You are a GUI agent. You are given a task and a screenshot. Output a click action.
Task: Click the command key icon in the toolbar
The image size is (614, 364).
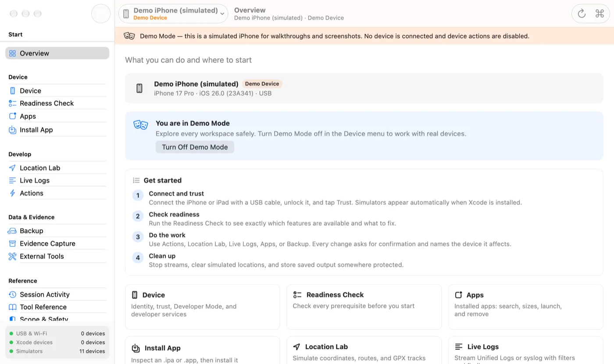pos(600,14)
